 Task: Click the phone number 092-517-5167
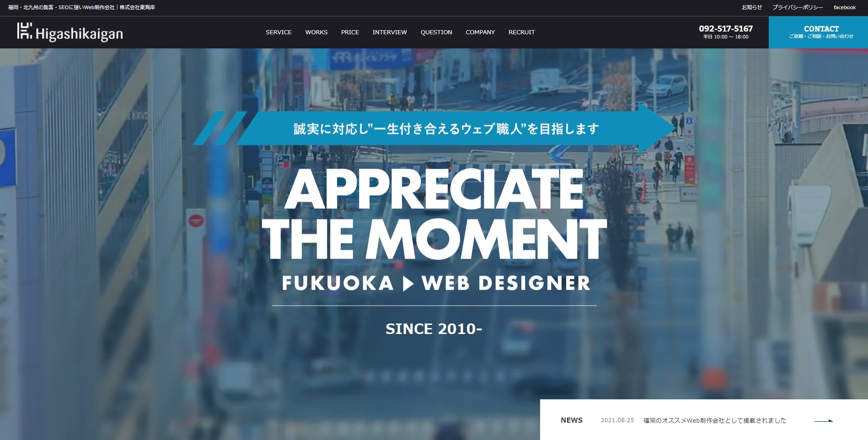click(x=726, y=28)
